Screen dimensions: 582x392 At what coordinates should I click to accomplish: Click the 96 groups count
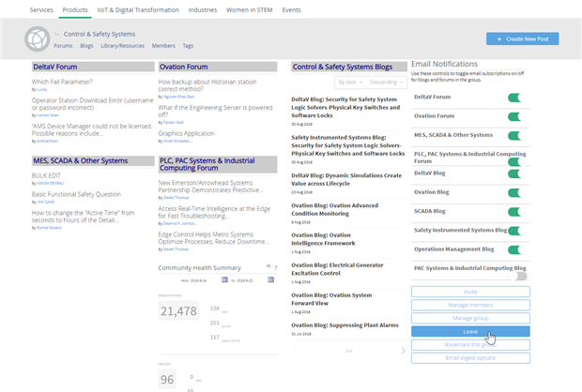(167, 380)
